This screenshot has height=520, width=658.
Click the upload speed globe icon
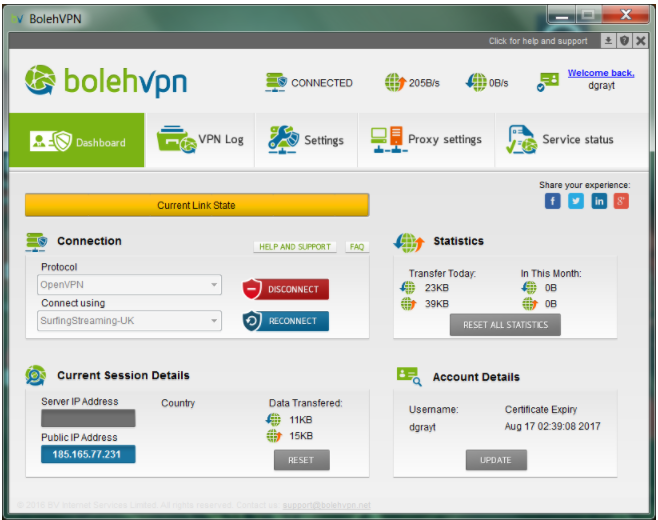395,82
